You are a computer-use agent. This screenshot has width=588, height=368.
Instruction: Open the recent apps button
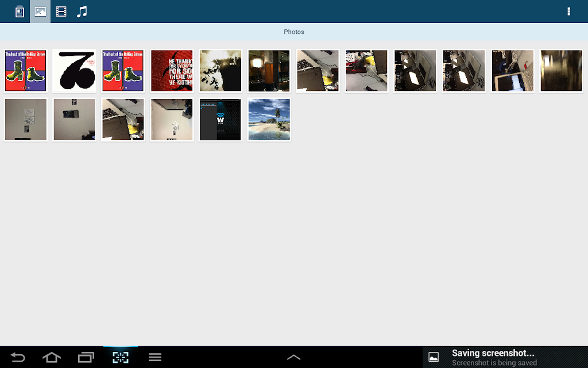pyautogui.click(x=86, y=357)
